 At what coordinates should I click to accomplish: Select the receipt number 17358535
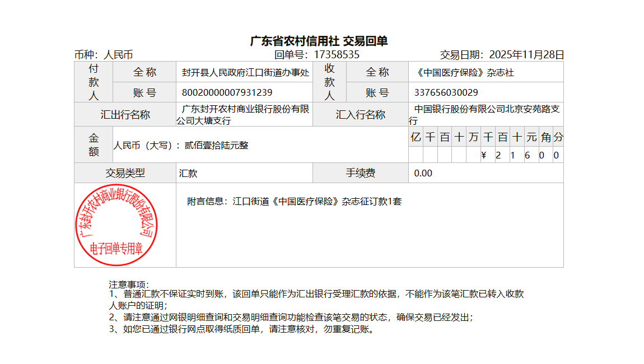(x=336, y=55)
